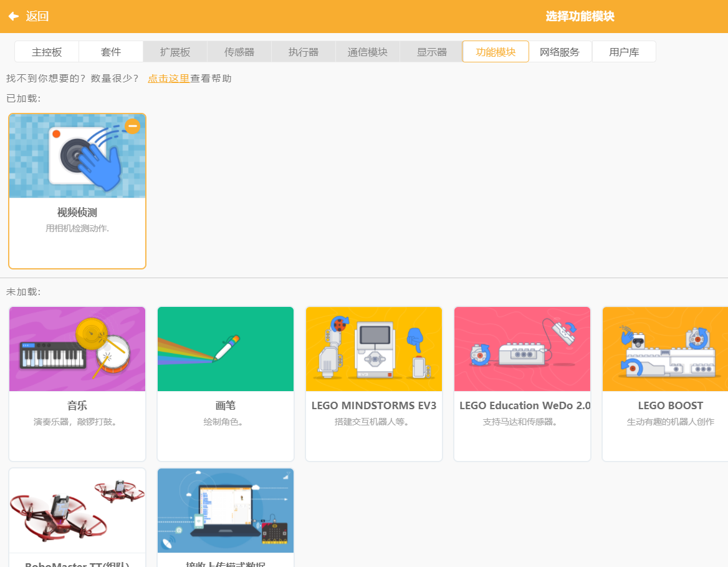Click the 未加载 section label
Viewport: 728px width, 567px height.
23,292
